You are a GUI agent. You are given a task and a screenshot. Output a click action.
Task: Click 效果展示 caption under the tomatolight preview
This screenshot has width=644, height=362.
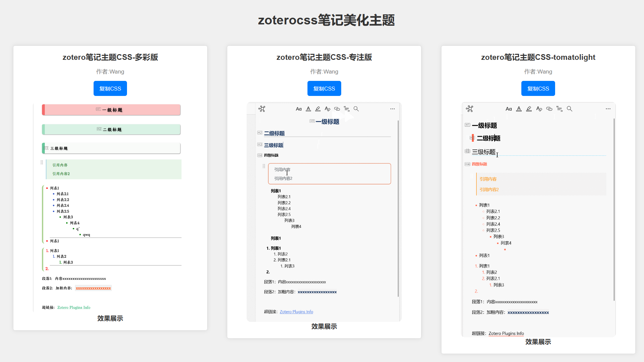pyautogui.click(x=538, y=342)
